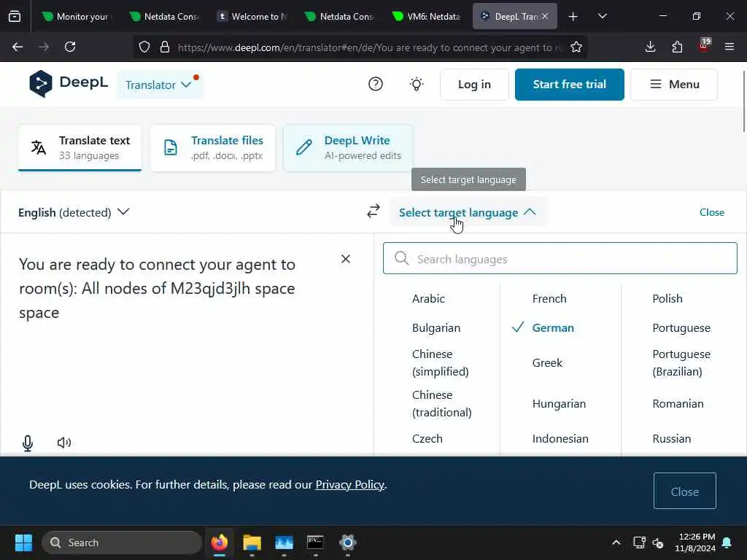Open Firefox extensions puzzle icon
Screen dimensions: 747x560
[x=677, y=47]
